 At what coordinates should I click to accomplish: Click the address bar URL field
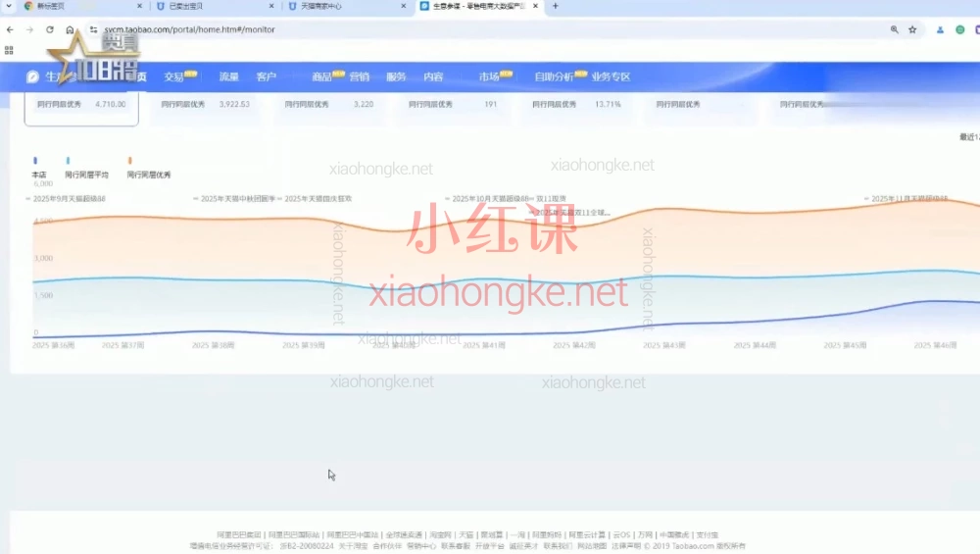pos(487,29)
